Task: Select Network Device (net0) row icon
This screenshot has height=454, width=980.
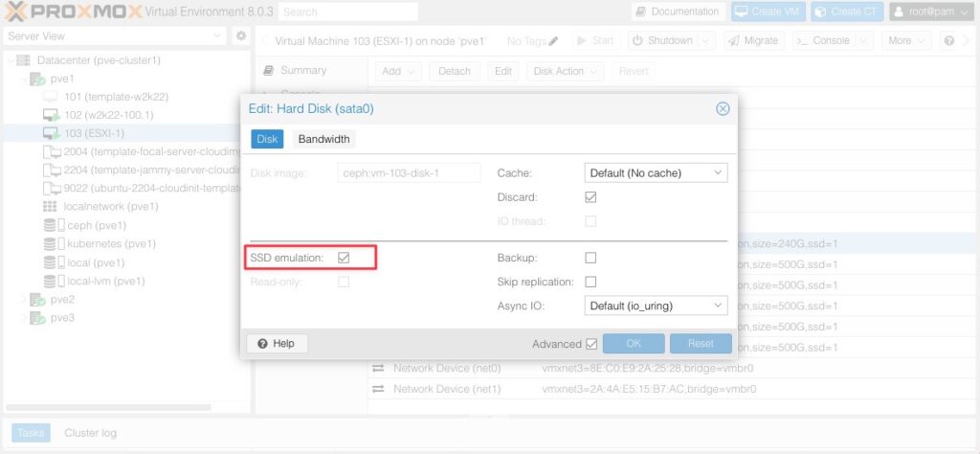Action: 378,369
